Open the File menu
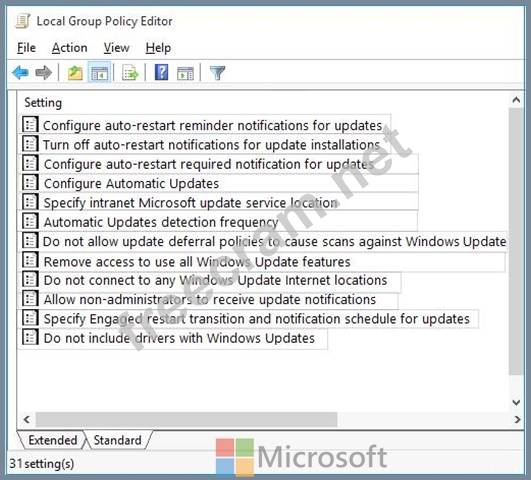The width and height of the screenshot is (531, 480). (26, 48)
